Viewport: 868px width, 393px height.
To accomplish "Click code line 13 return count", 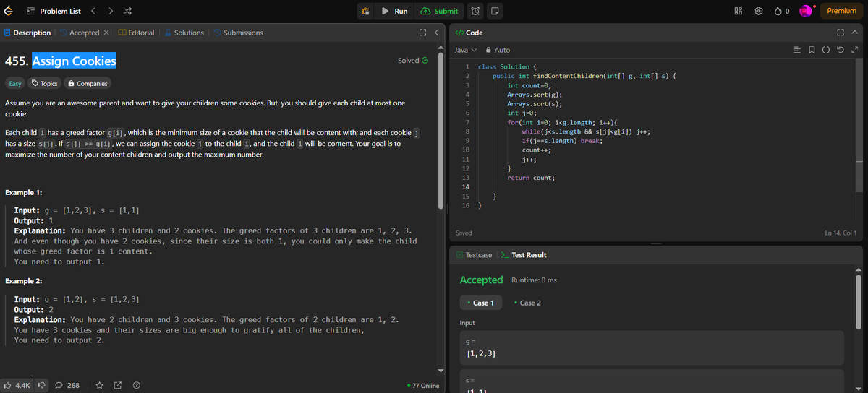I will [532, 177].
